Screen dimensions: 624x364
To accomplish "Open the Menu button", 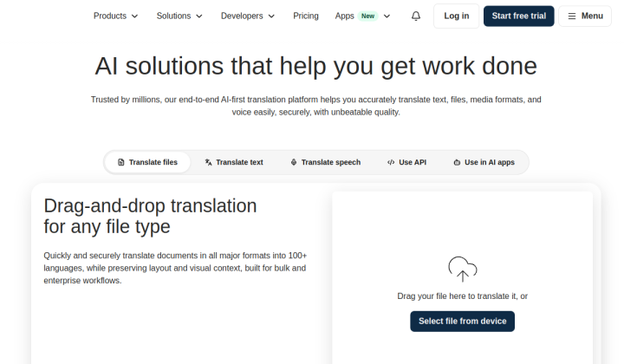I will 585,16.
